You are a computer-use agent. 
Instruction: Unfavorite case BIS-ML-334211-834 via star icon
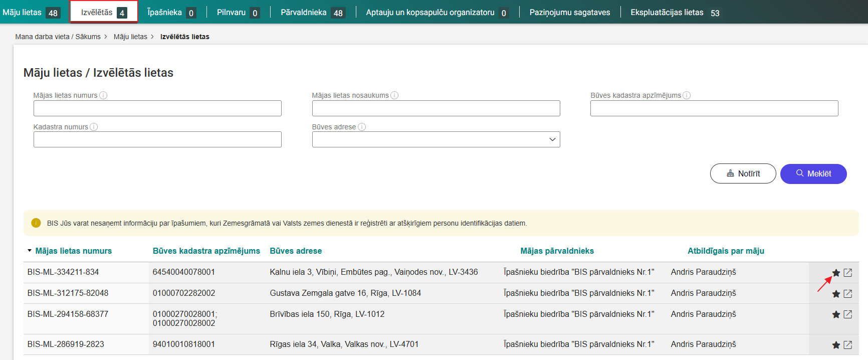(836, 273)
